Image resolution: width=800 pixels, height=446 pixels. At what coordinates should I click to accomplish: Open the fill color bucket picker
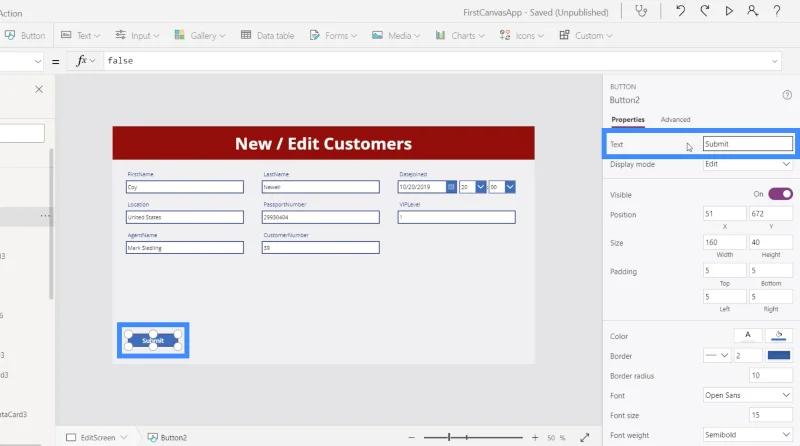(x=779, y=335)
